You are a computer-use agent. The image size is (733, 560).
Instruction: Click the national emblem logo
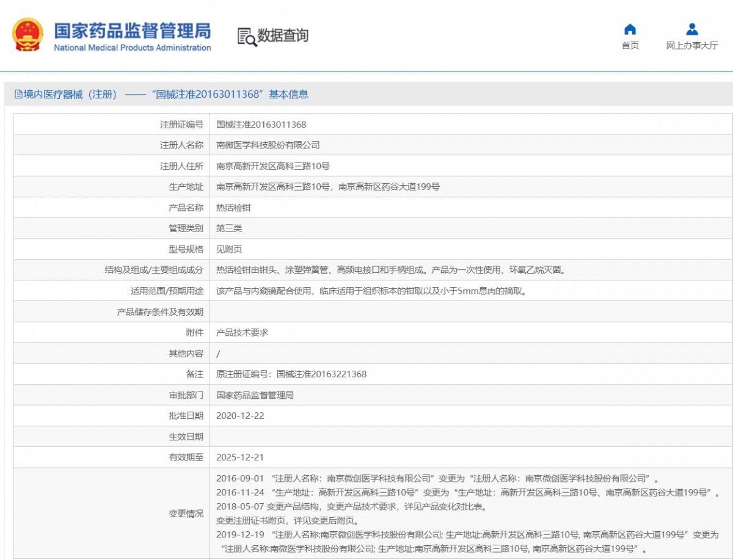pos(28,35)
